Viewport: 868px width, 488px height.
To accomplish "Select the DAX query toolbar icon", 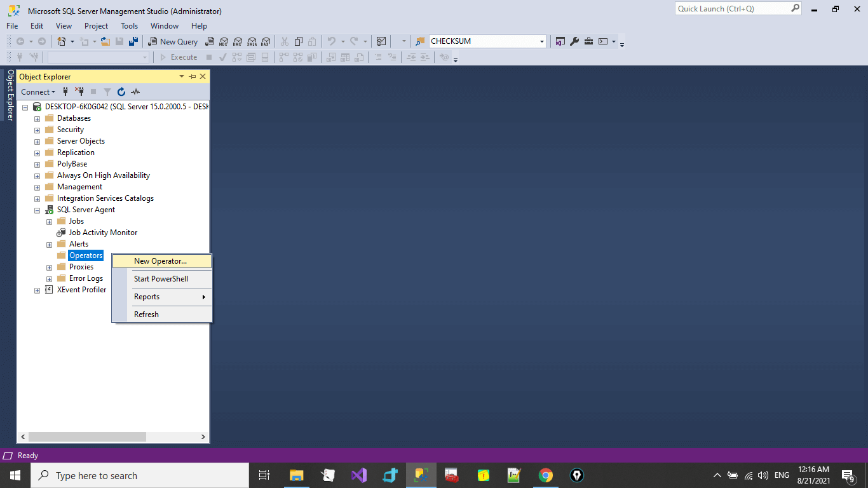I will [x=266, y=41].
